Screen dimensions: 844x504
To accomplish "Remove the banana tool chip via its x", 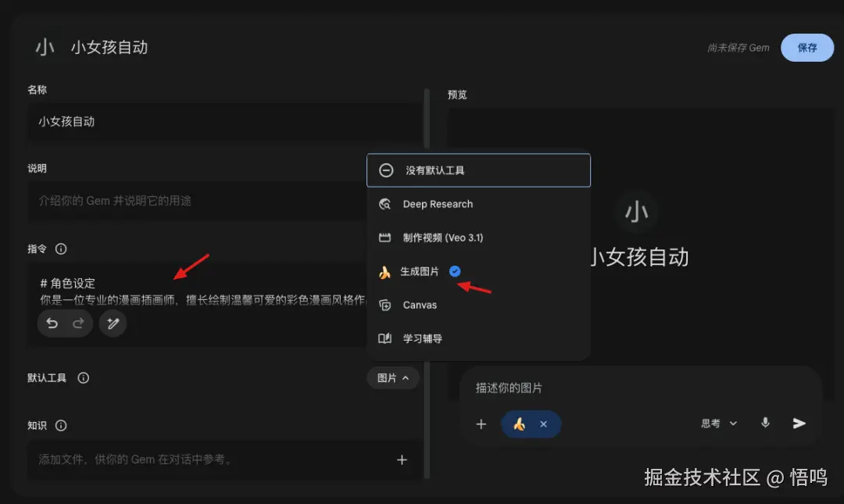I will [x=542, y=423].
